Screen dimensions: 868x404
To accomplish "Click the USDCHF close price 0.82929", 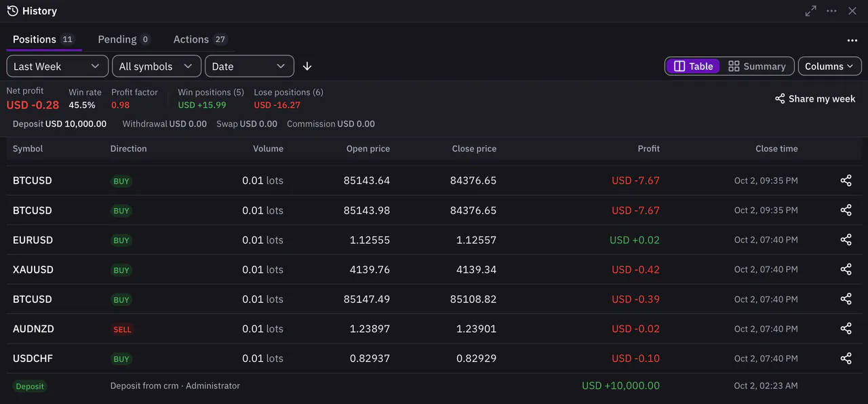I will click(x=476, y=359).
